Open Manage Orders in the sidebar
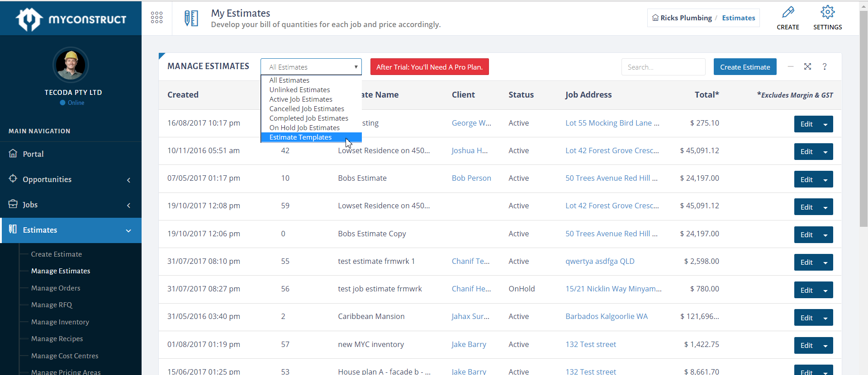Viewport: 868px width, 375px height. pos(56,288)
